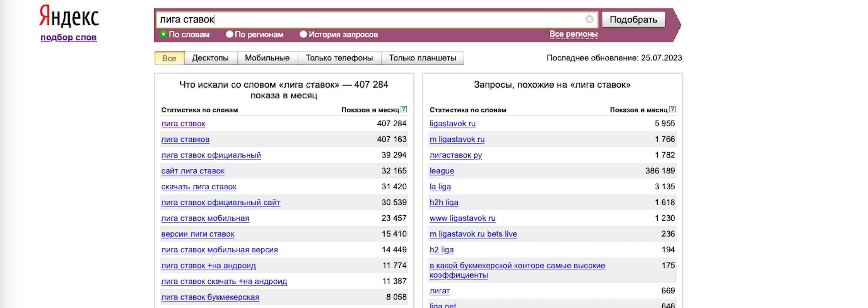Click the '407 284' impressions value
This screenshot has width=868, height=308.
click(x=392, y=124)
